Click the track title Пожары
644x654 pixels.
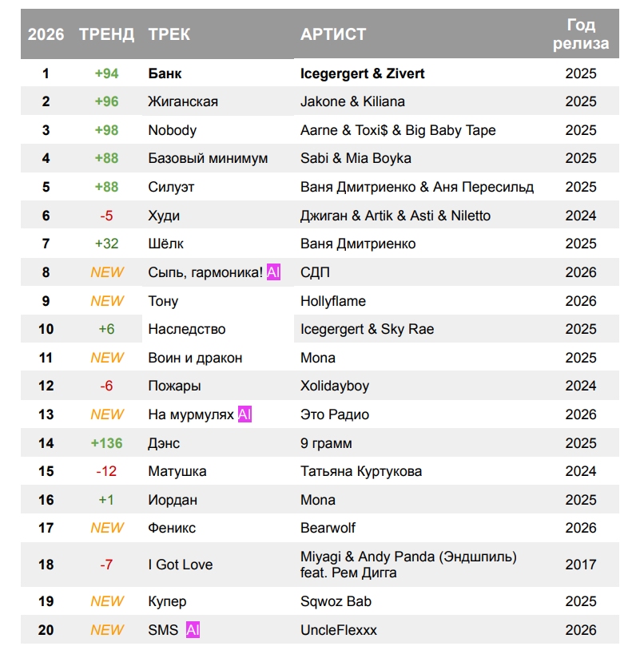coord(174,386)
